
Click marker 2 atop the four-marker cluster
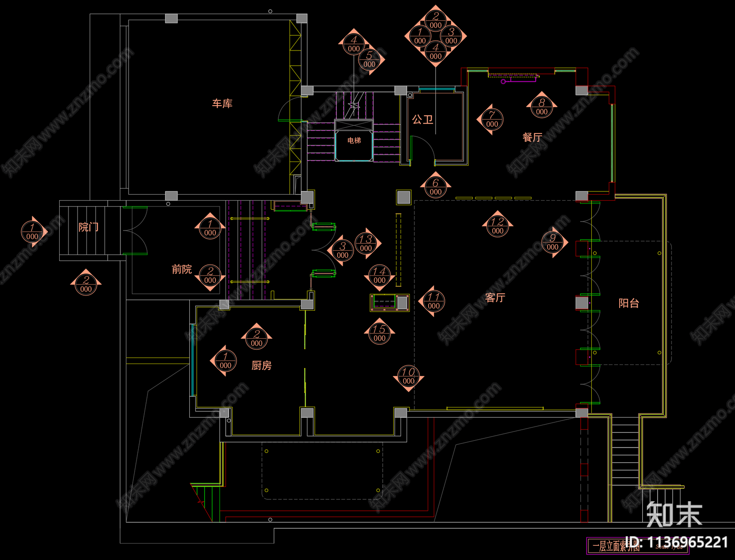[x=435, y=19]
